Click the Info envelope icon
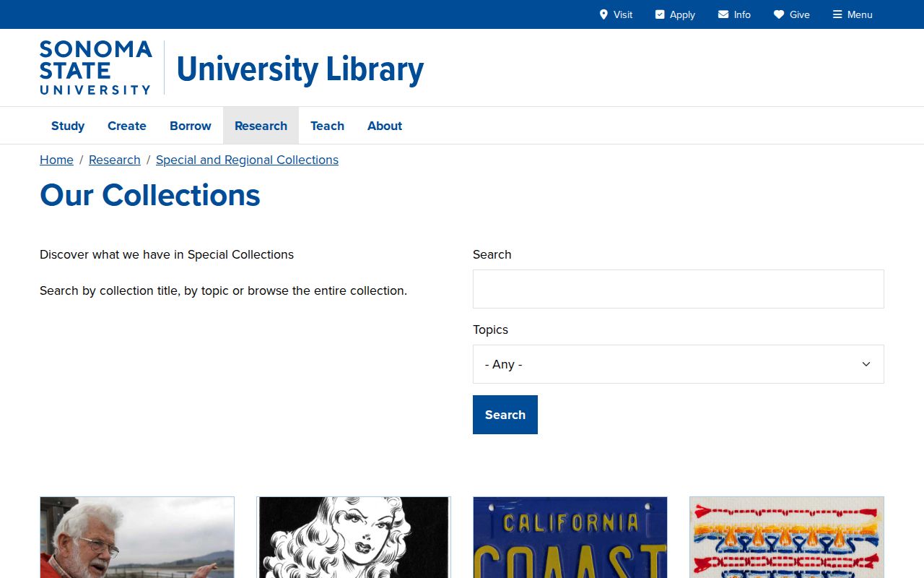 tap(723, 14)
